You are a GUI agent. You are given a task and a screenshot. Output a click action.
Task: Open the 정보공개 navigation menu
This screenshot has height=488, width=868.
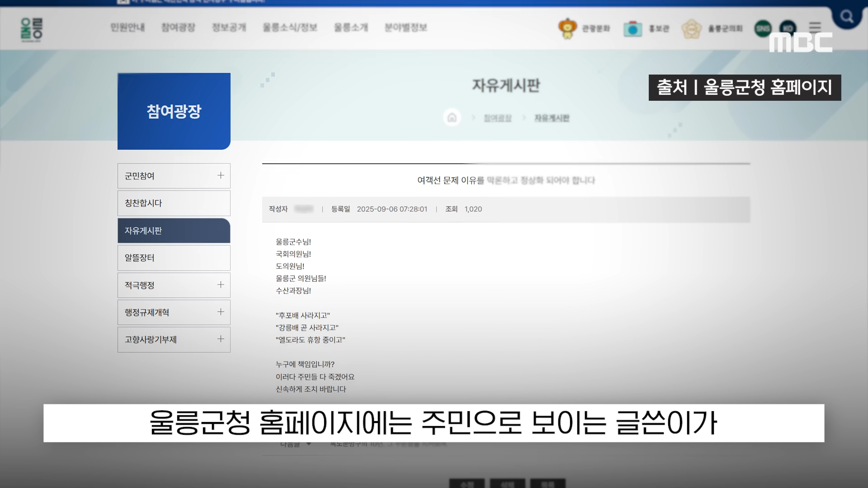pyautogui.click(x=229, y=28)
